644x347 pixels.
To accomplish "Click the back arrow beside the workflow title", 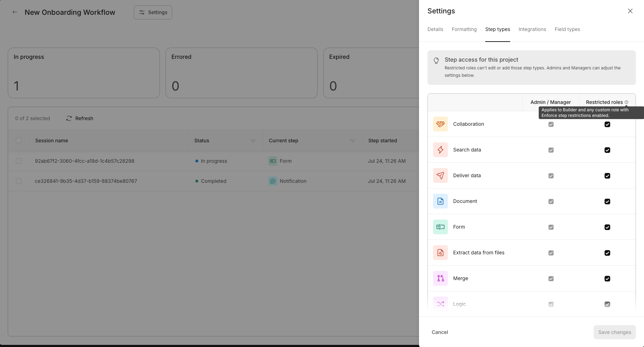I will (x=15, y=12).
